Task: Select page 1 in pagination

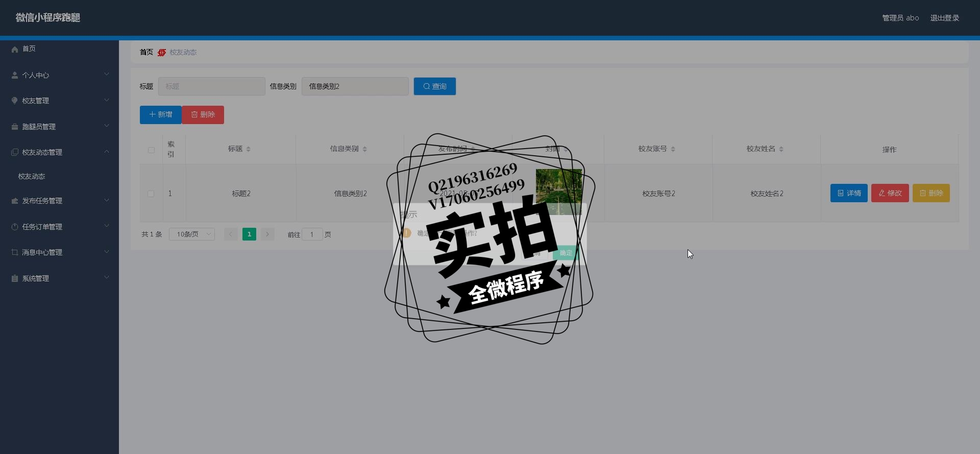Action: [x=249, y=234]
